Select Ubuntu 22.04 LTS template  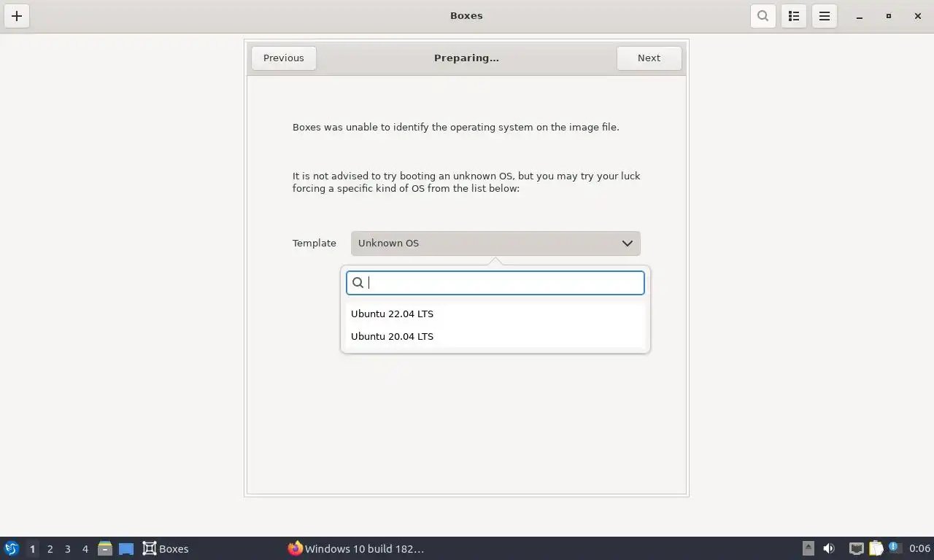pos(495,314)
